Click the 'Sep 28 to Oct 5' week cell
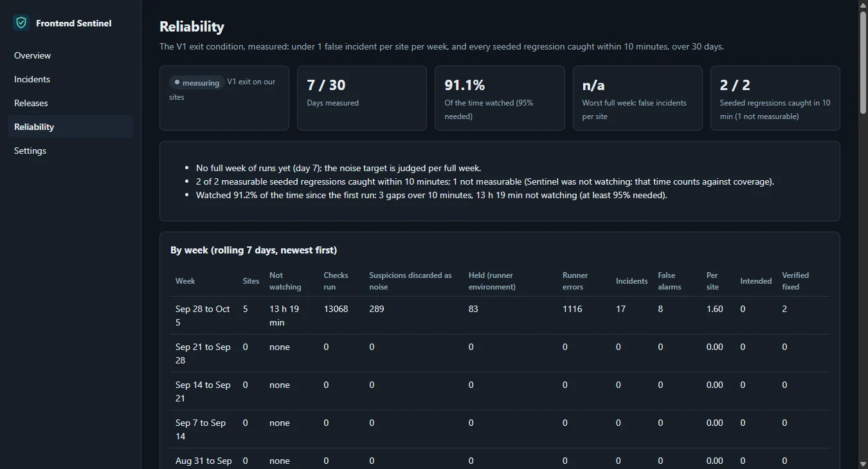This screenshot has width=868, height=469. click(203, 315)
